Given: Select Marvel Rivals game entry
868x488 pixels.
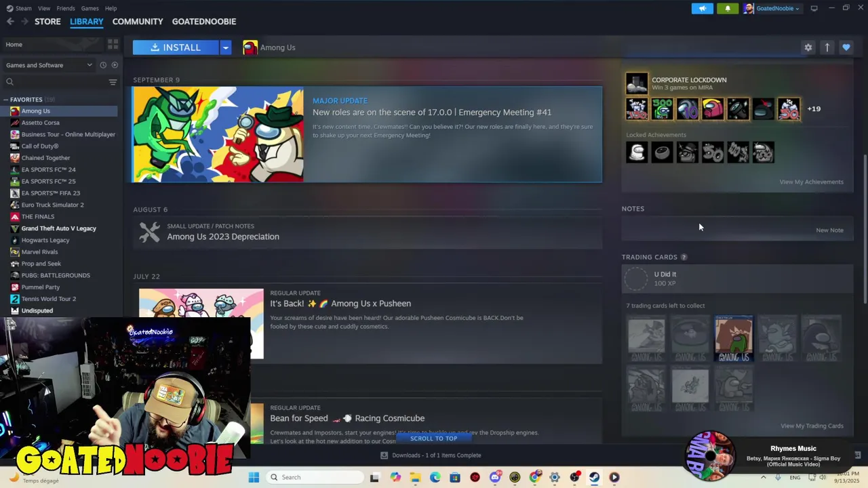Looking at the screenshot, I should tap(39, 251).
